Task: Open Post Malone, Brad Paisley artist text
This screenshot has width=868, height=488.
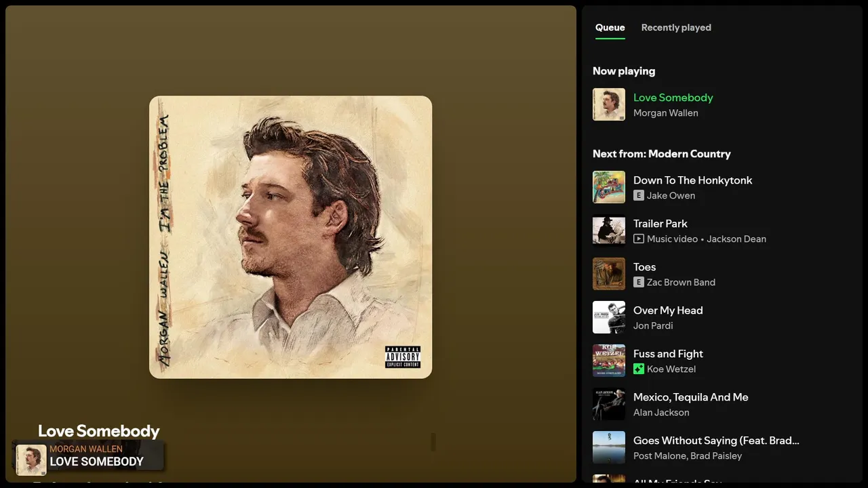Action: [688, 456]
